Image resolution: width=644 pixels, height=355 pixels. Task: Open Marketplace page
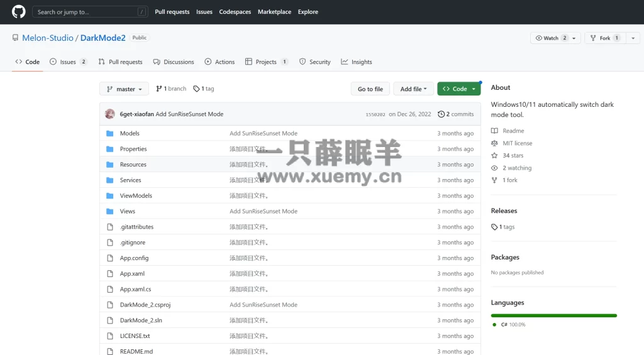coord(274,12)
